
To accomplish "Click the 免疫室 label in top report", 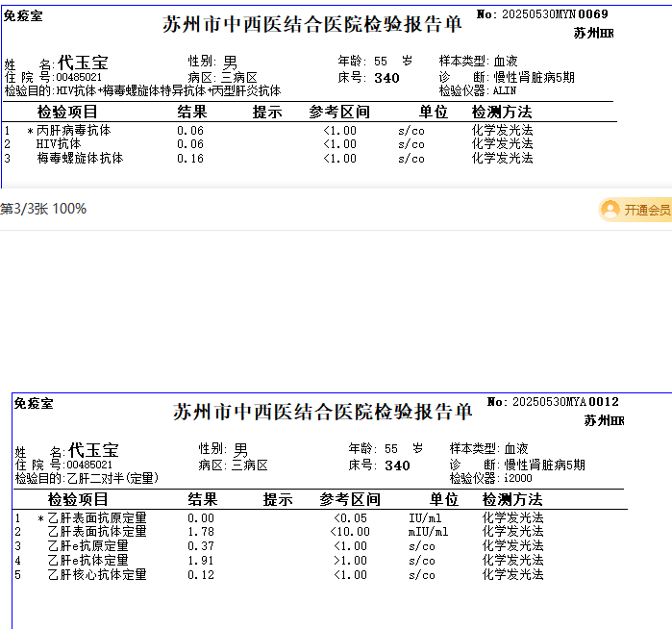I will tap(23, 16).
